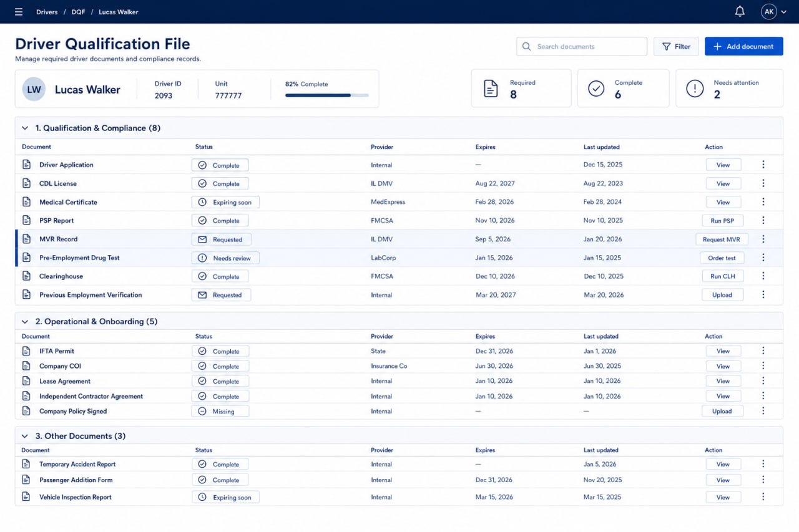Screen dimensions: 799x532
Task: Click View for Driver Application
Action: click(x=723, y=165)
